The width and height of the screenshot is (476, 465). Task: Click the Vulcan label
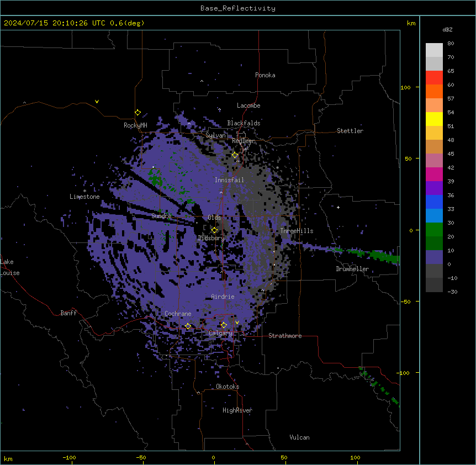tap(299, 437)
